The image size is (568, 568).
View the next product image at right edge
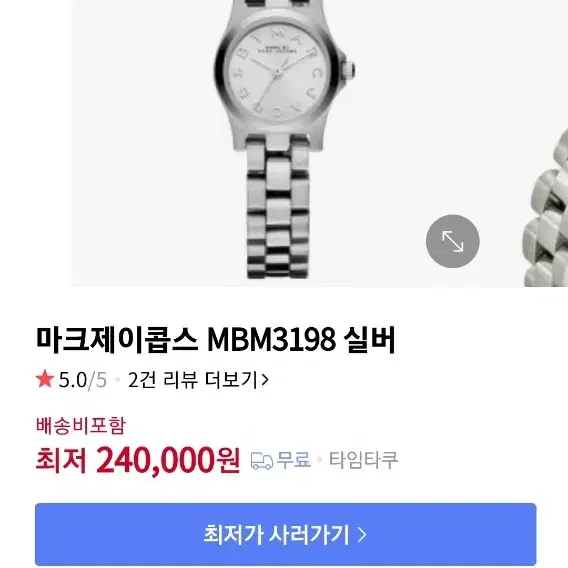coord(546,208)
